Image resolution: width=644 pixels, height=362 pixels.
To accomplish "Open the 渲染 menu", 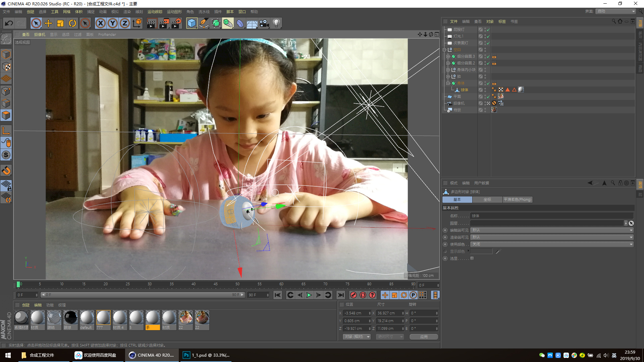I will pyautogui.click(x=127, y=12).
